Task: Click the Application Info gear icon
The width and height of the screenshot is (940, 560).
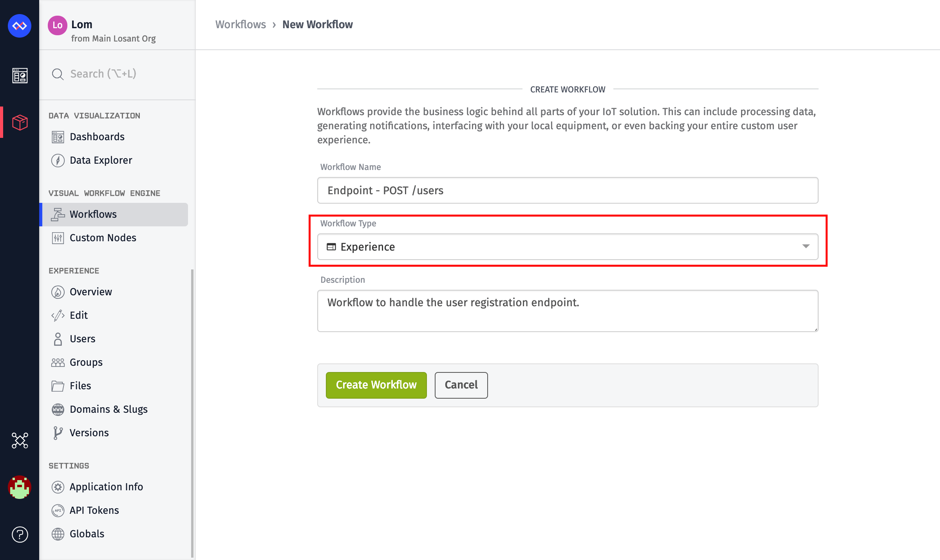Action: [x=58, y=487]
